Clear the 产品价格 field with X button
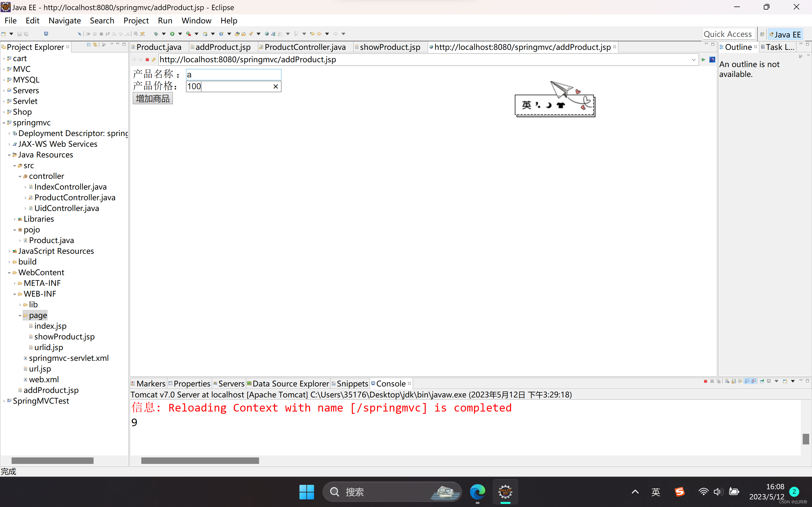Image resolution: width=812 pixels, height=507 pixels. coord(275,86)
